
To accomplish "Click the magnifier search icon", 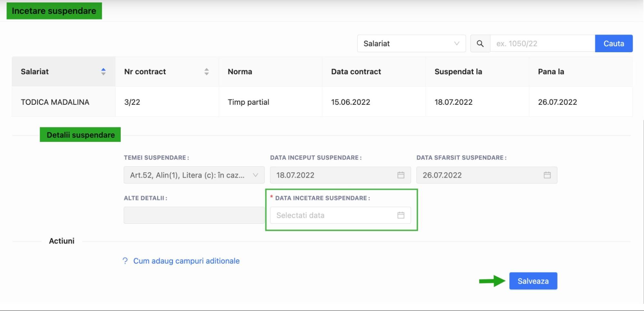I will 480,44.
